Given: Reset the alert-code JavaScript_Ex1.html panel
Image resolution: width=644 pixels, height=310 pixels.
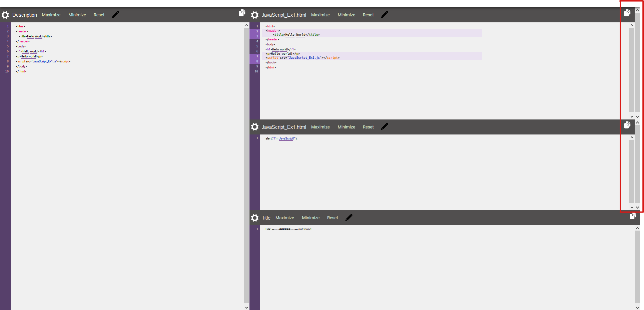Looking at the screenshot, I should [x=368, y=127].
